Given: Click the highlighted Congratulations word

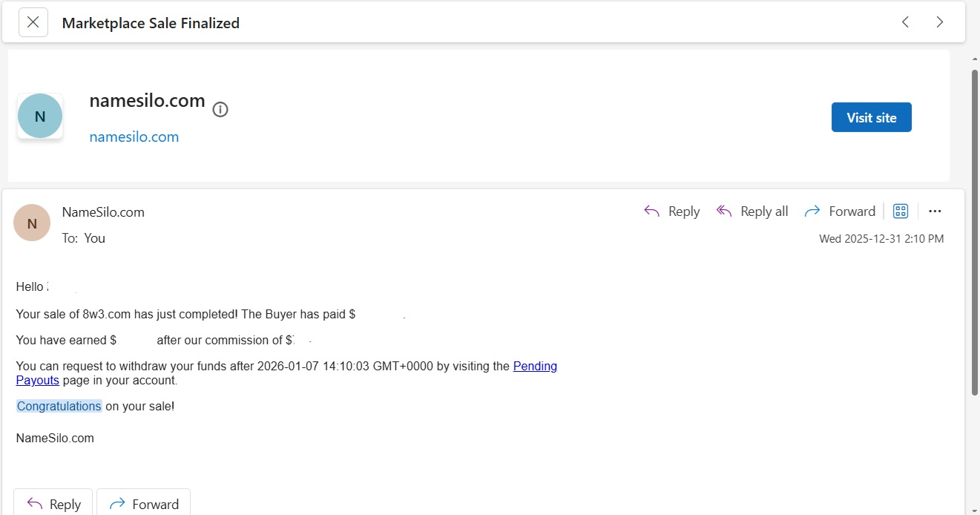Looking at the screenshot, I should pos(59,407).
